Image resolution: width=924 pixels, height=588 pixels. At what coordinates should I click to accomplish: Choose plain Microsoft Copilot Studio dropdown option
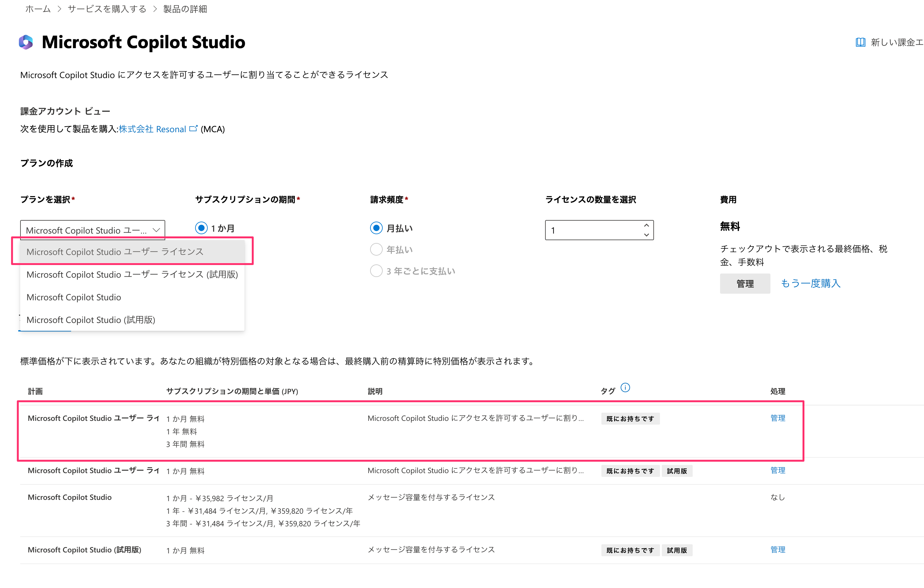pos(74,297)
